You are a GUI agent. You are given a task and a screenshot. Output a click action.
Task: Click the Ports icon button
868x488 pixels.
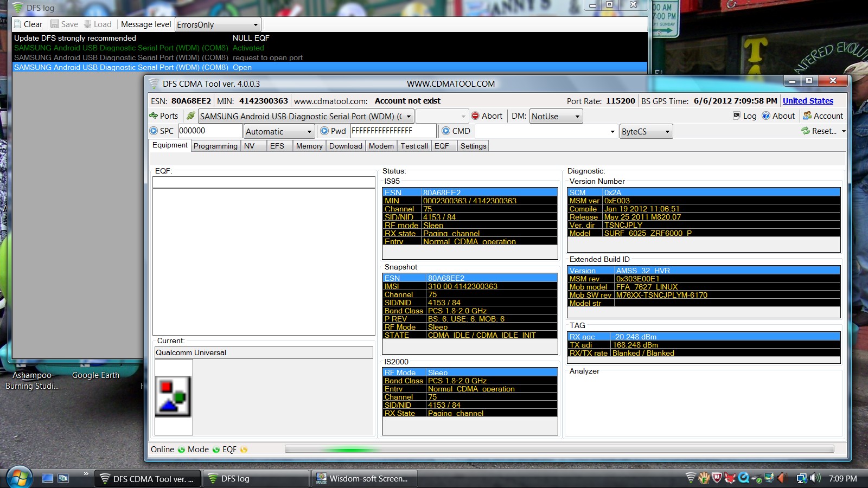point(154,116)
